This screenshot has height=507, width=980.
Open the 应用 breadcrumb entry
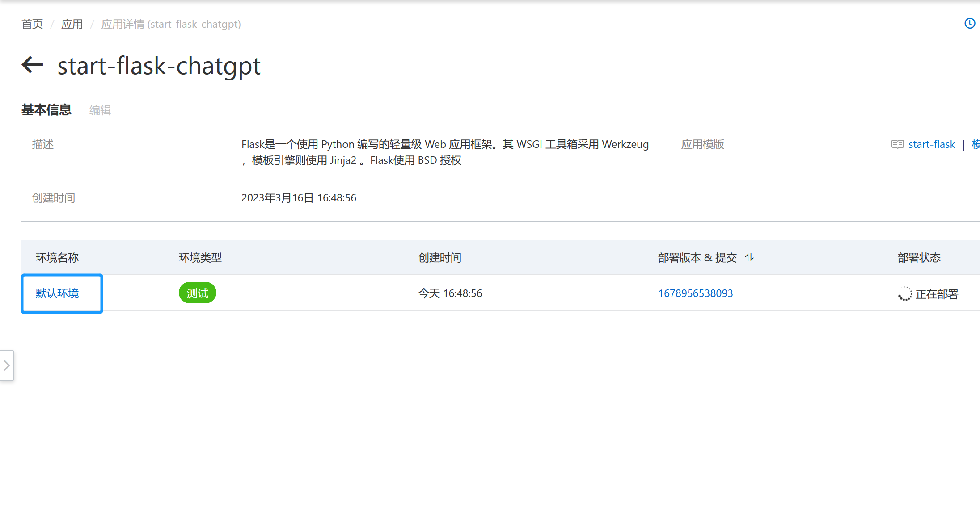click(x=72, y=24)
